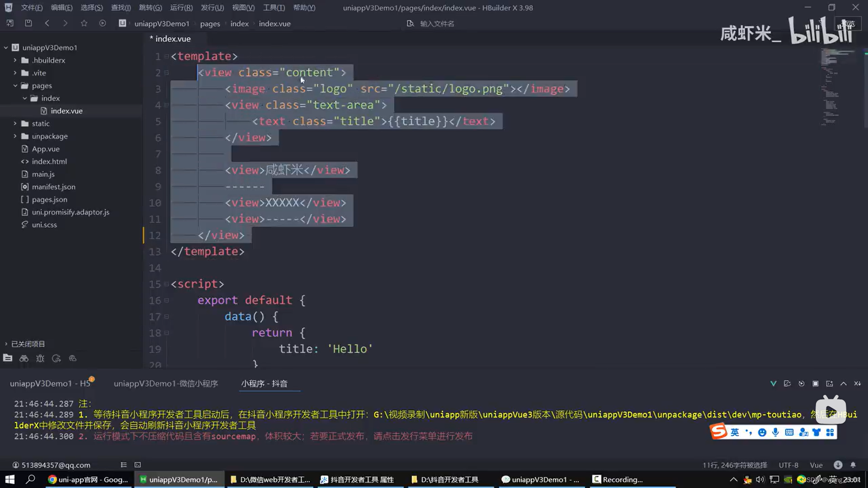Image resolution: width=868 pixels, height=488 pixels.
Task: Switch to the uniappV3Demo1-微信小程序 console tab
Action: pos(166,383)
